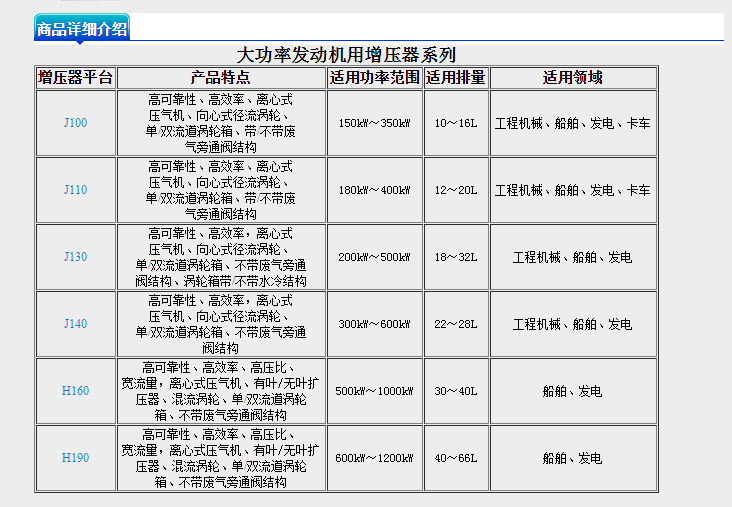Select the 40～66L displacement cell
732x507 pixels.
click(456, 458)
